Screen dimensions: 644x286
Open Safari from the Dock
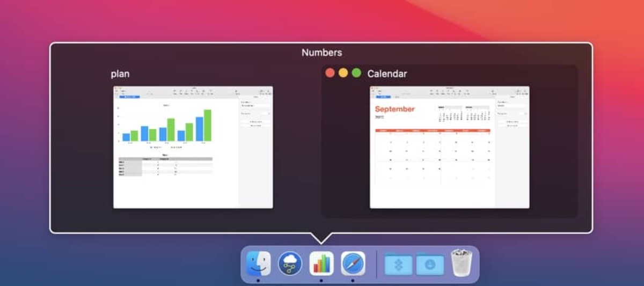pos(353,263)
